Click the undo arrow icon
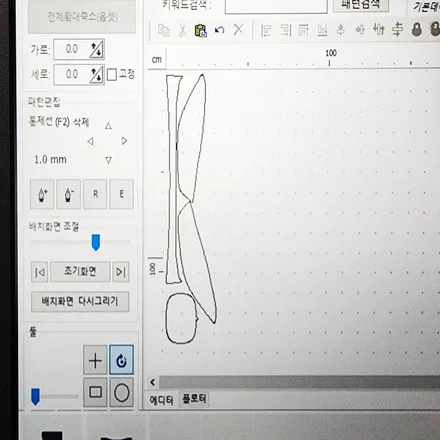The image size is (440, 440). 219,30
